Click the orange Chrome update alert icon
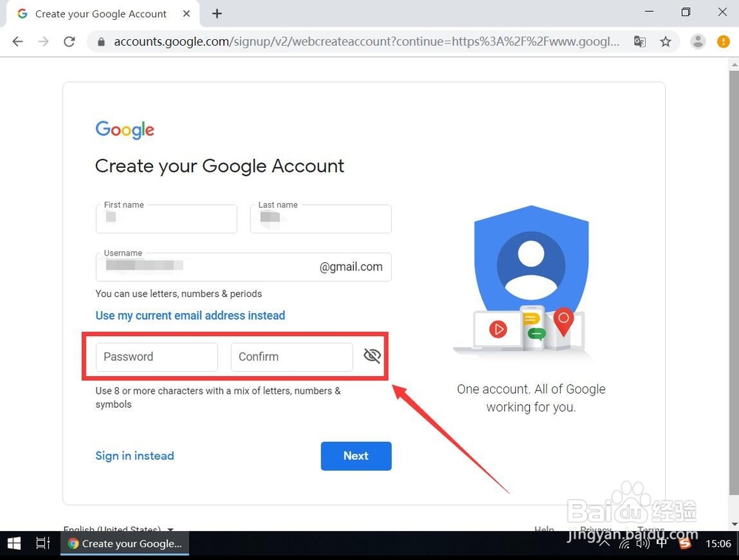Screen dimensions: 739x560 723,41
